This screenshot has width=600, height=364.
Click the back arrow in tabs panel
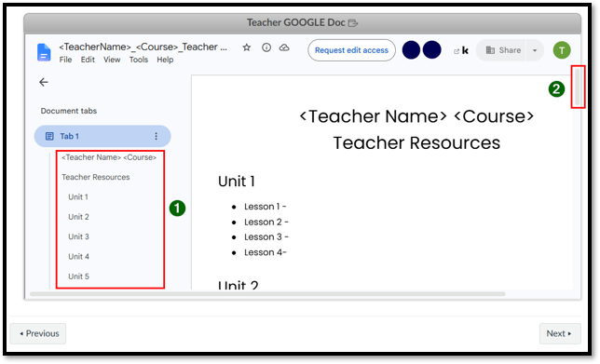tap(44, 82)
